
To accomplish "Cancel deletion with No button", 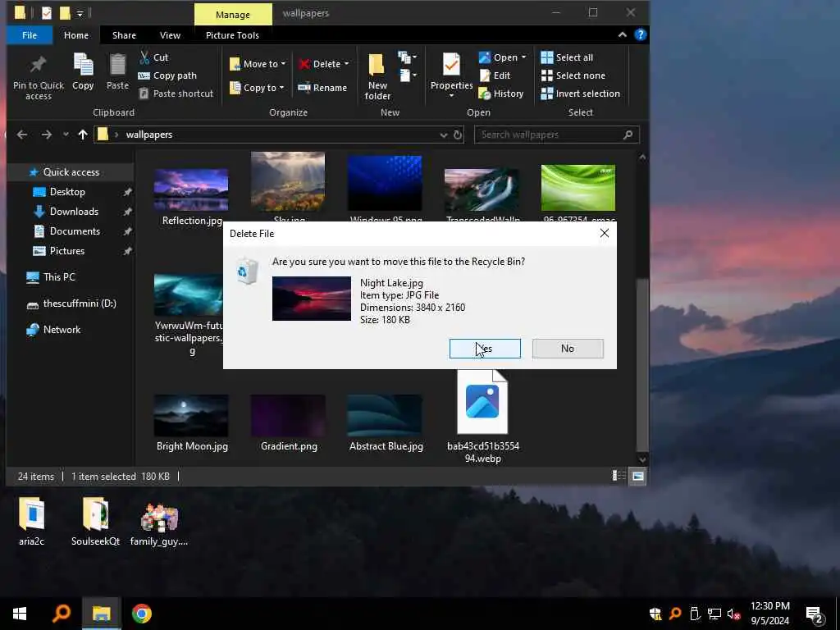I will [568, 348].
